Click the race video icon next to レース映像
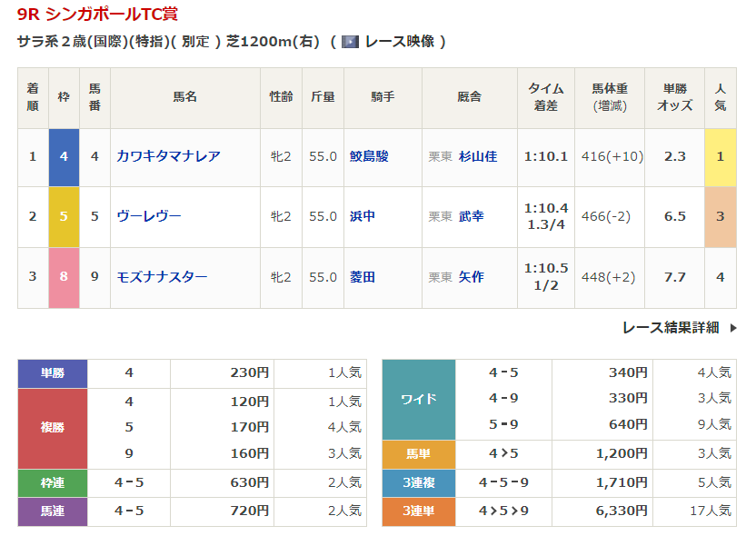Screen dimensions: 756x536 point(351,42)
